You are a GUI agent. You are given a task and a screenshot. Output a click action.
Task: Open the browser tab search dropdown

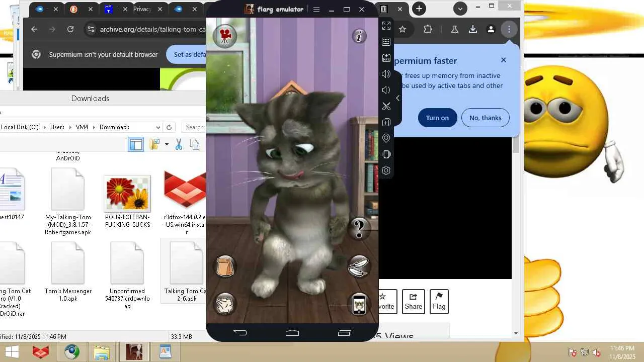(x=460, y=9)
